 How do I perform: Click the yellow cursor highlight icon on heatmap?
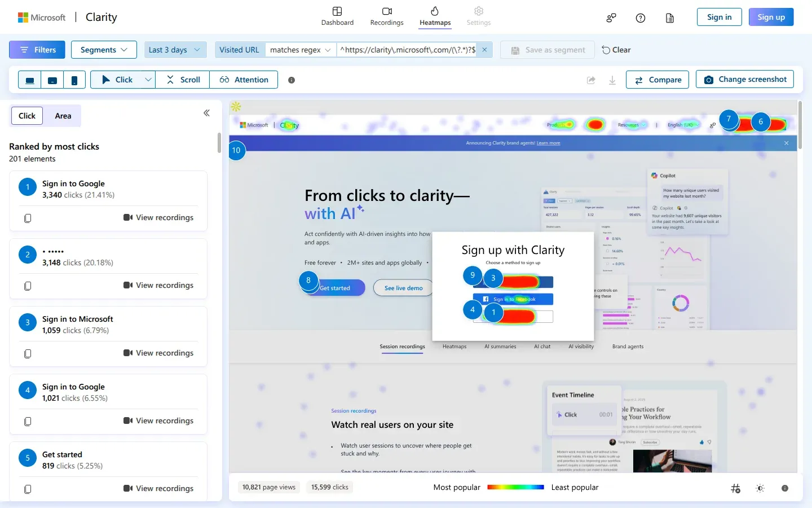click(x=236, y=107)
